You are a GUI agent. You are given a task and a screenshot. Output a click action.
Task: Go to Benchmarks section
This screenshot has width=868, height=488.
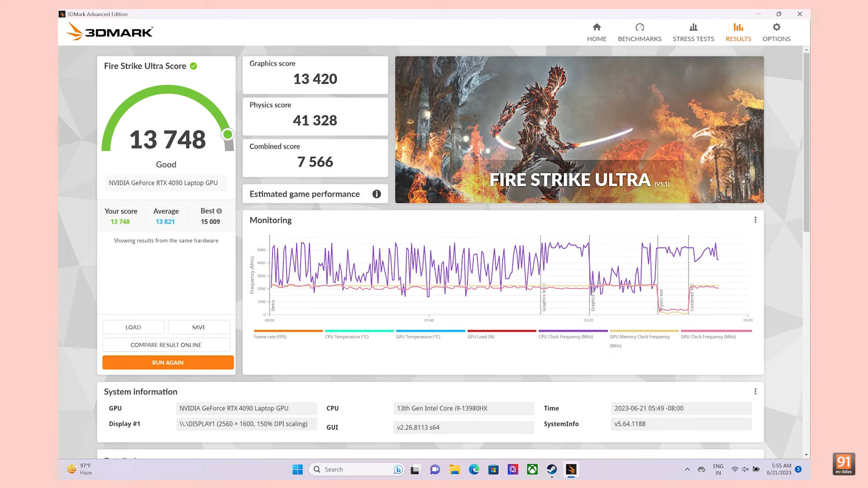click(x=639, y=33)
